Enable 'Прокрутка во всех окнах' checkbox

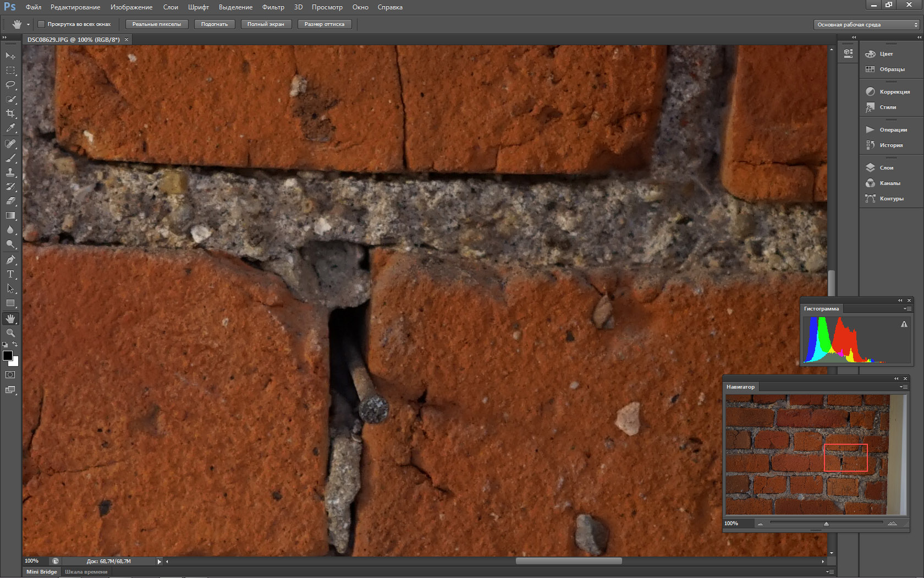tap(41, 24)
